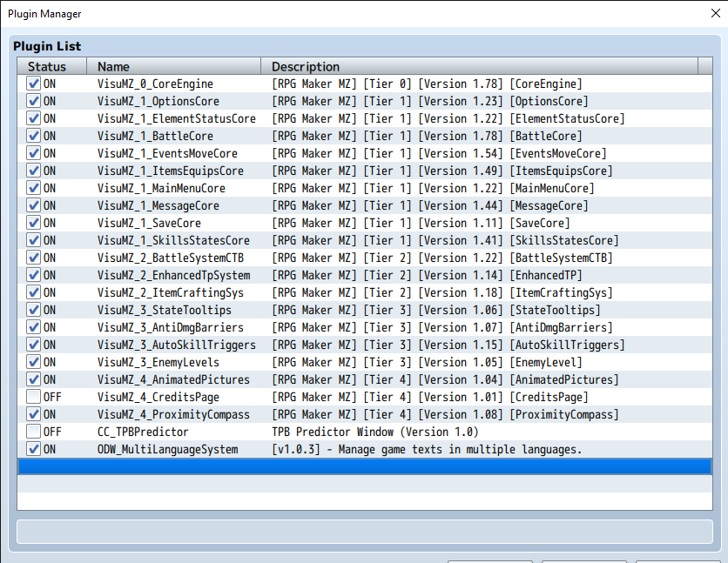This screenshot has width=728, height=563.
Task: Select plugin name VisuMZ_1_BattleCore
Action: pos(155,137)
